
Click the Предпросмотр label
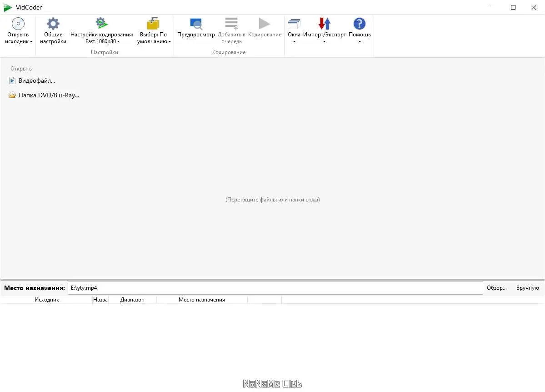click(x=196, y=35)
